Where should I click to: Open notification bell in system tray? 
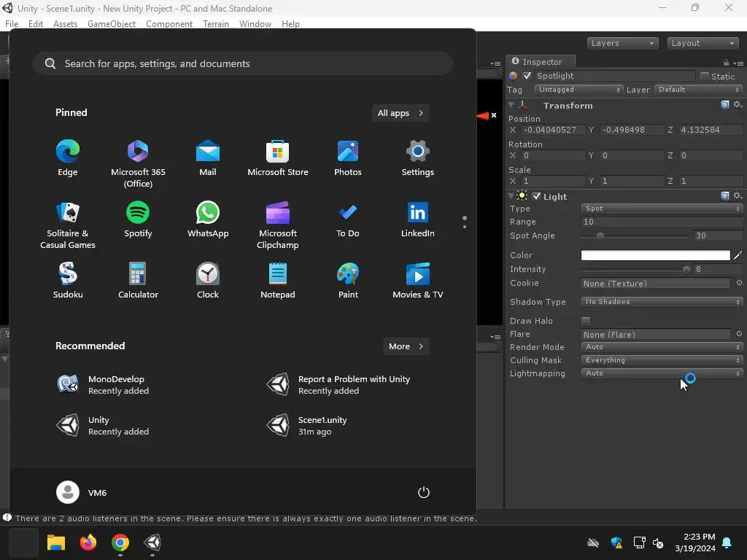(727, 542)
